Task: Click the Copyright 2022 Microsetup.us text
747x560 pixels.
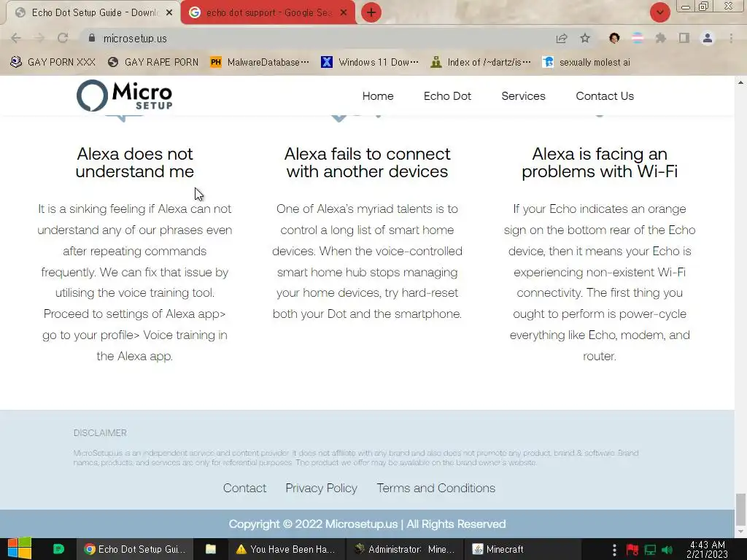Action: [x=368, y=524]
